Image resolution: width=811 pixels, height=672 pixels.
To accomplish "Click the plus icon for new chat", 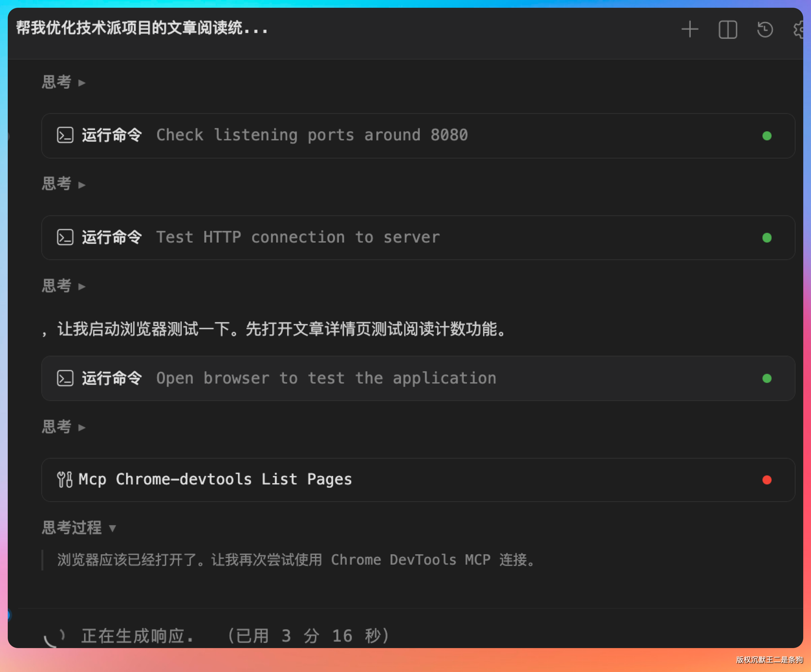I will pyautogui.click(x=690, y=30).
